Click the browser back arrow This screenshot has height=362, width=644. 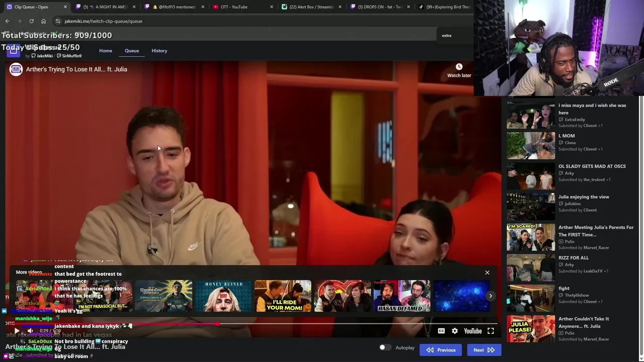coord(7,21)
